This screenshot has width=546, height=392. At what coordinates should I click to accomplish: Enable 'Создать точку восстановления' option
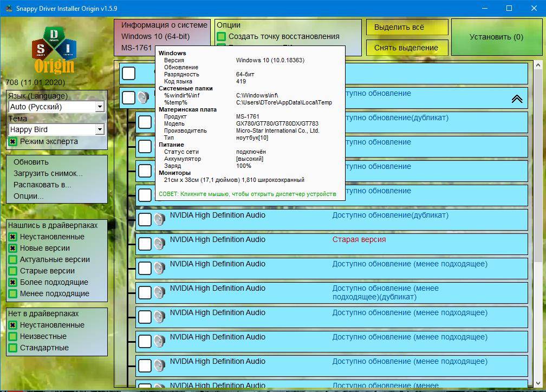pos(221,37)
